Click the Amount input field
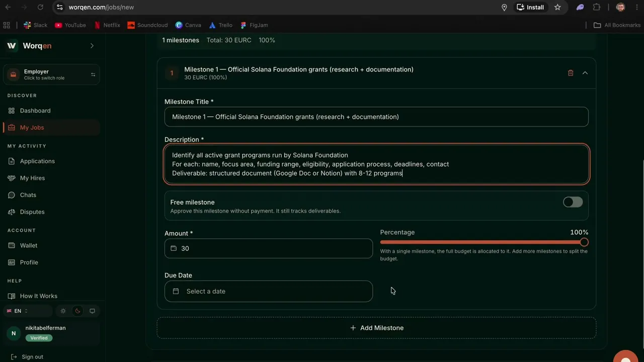 coord(269,248)
